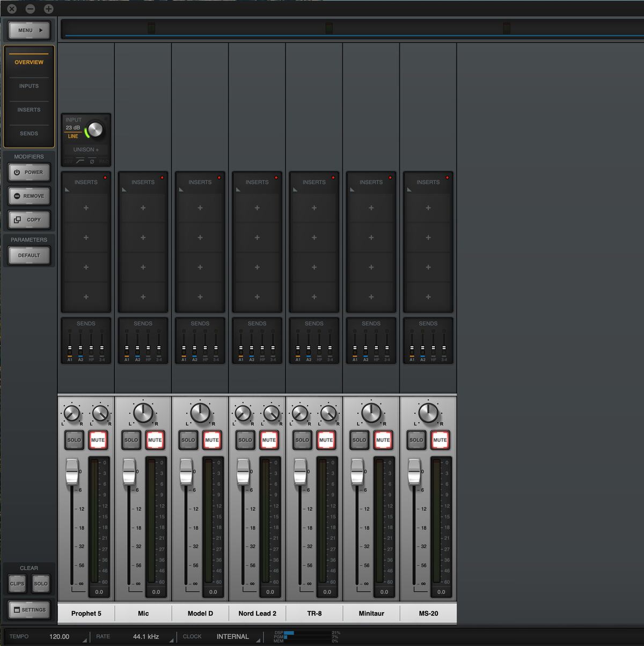Image resolution: width=644 pixels, height=646 pixels.
Task: Click the Prophet 5 right pan knob
Action: 100,414
